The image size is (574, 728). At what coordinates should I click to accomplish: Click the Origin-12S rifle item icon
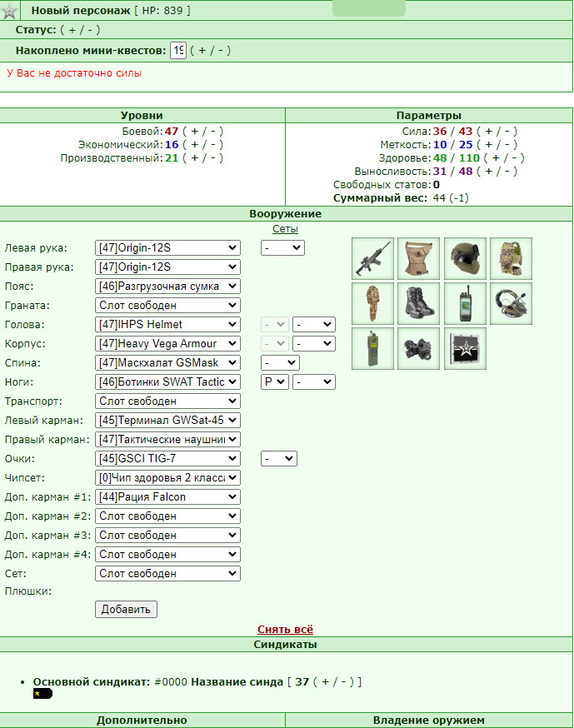[372, 258]
